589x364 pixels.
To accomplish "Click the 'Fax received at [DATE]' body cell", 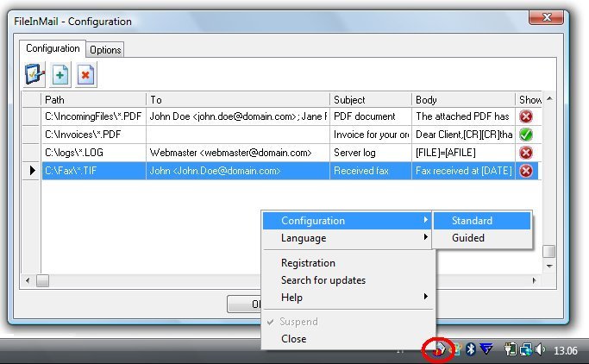I will (x=463, y=171).
